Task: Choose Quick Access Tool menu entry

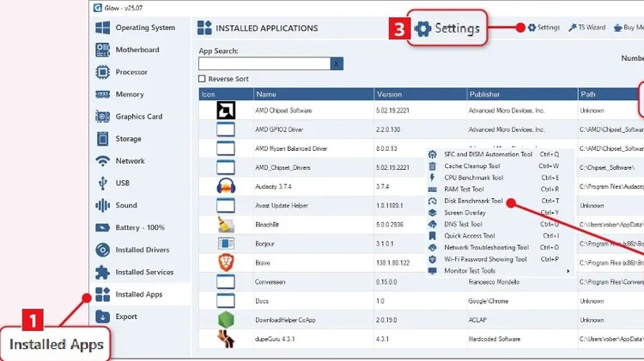Action: (x=470, y=236)
